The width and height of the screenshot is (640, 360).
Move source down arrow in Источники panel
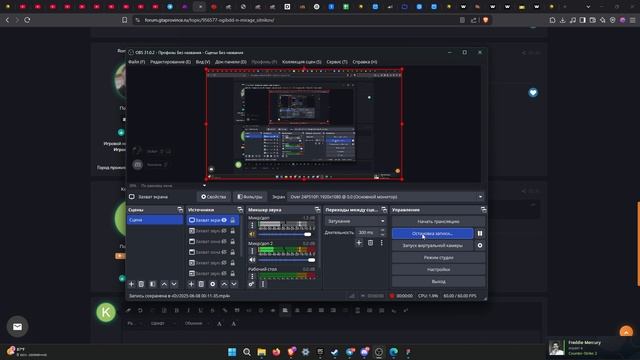234,284
